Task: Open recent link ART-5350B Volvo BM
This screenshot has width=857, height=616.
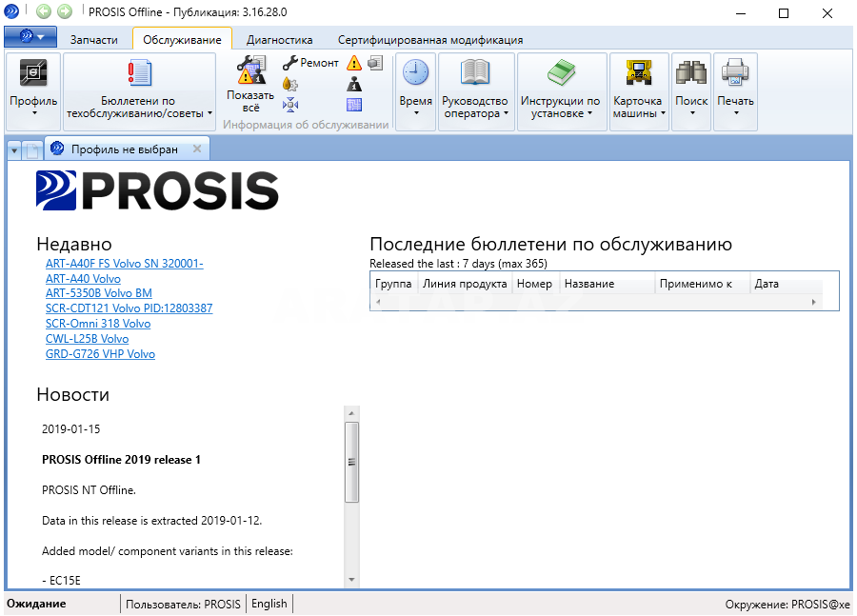Action: [x=98, y=293]
